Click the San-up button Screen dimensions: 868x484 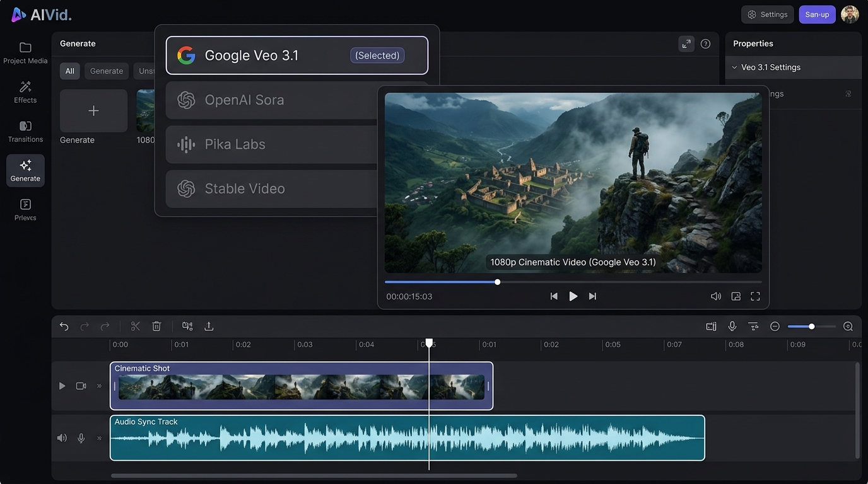818,14
